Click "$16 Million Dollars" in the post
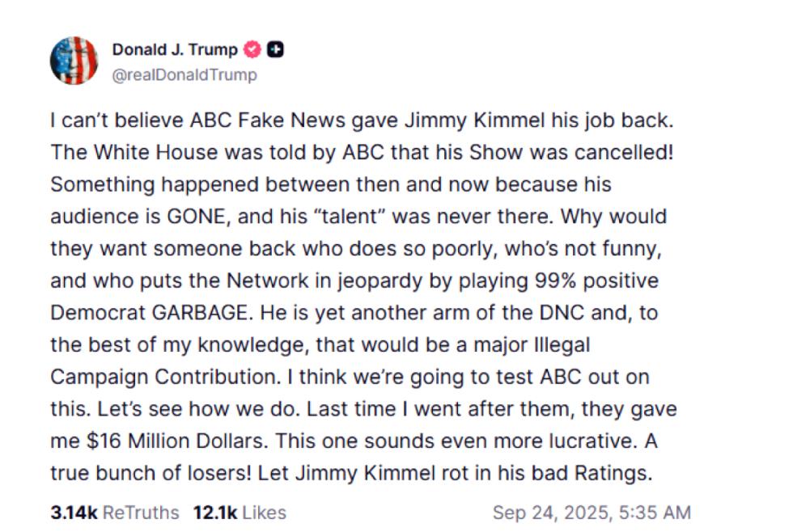The height and width of the screenshot is (532, 793). pos(176,441)
